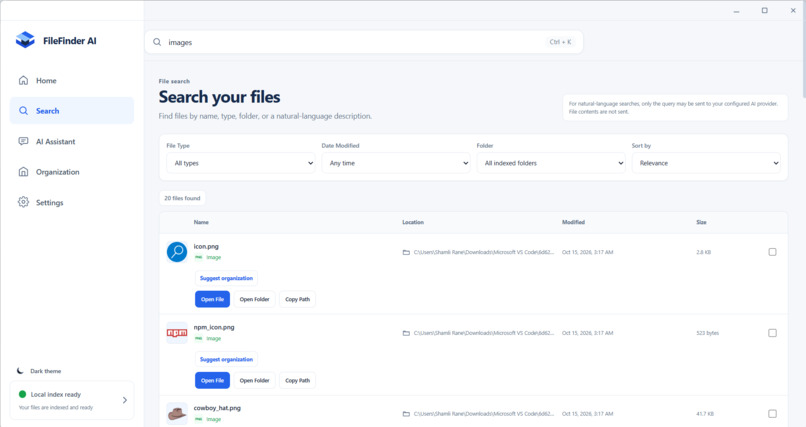Click the Size column header
806x427 pixels.
pyautogui.click(x=701, y=222)
